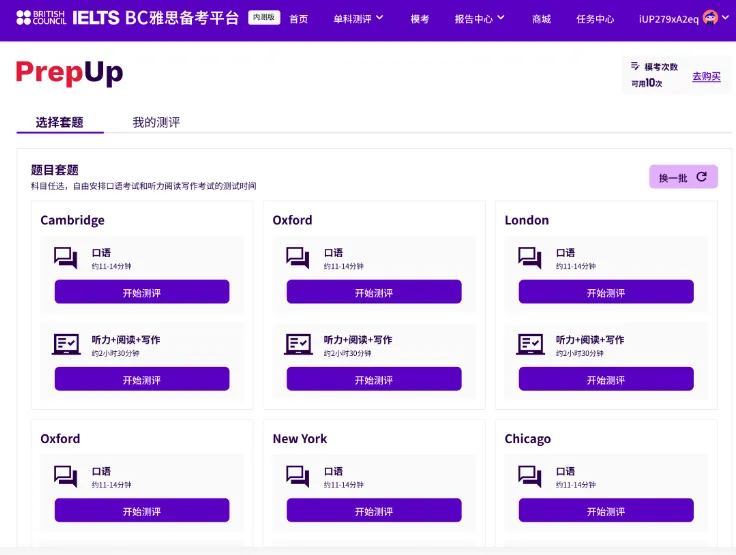Screen dimensions: 736x555
Task: Start Chicago 口语 test
Action: [x=606, y=510]
